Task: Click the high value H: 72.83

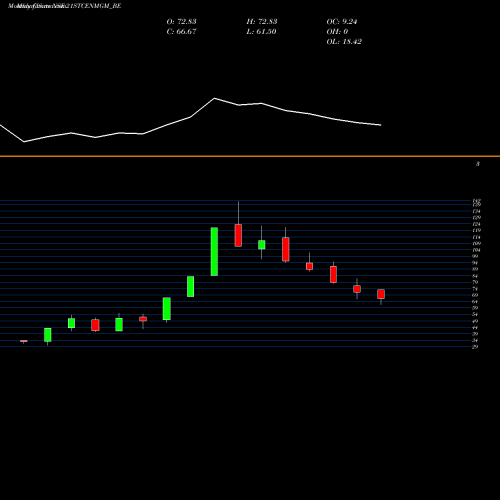Action: pos(262,22)
